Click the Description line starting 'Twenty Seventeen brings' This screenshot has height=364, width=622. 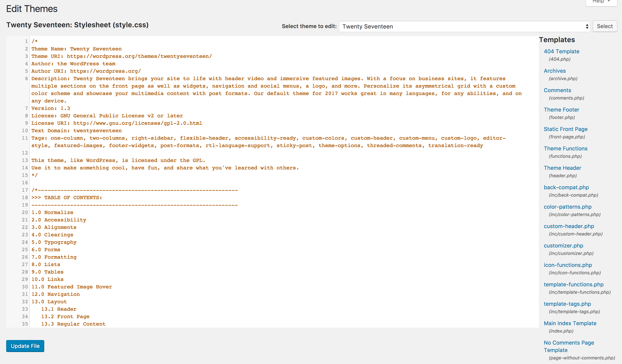pos(276,90)
